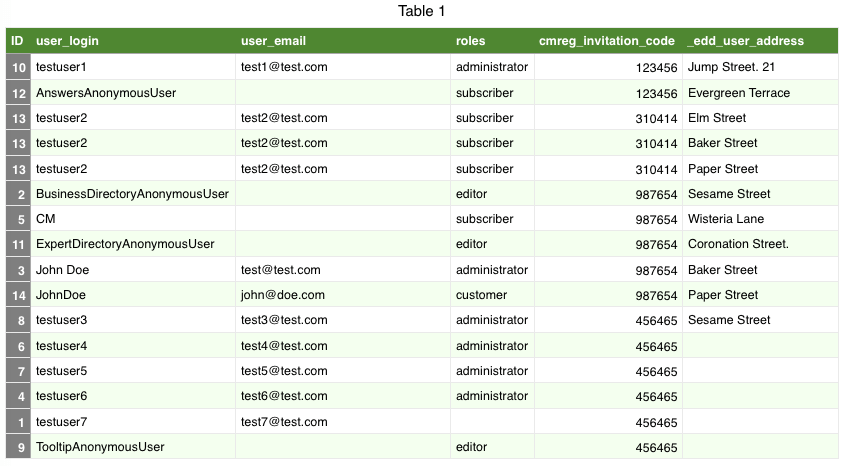Click the Evergreen Terrace address cell
Image resolution: width=847 pixels, height=466 pixels.
click(739, 93)
